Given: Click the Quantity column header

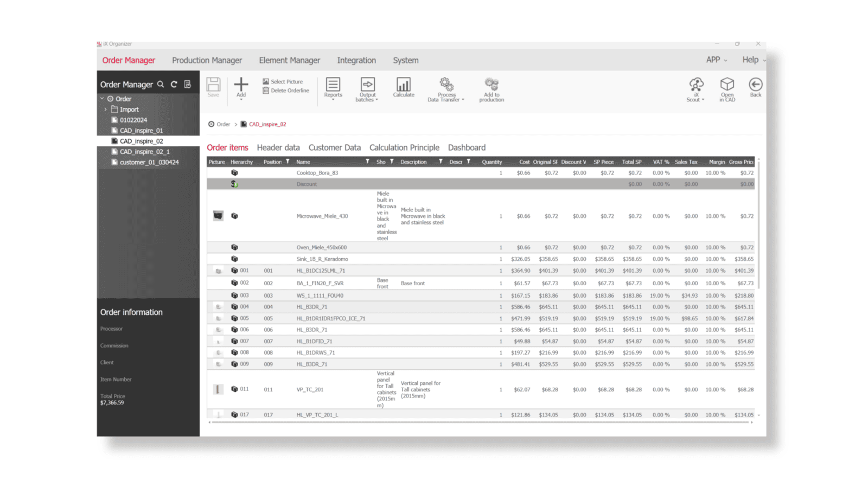Looking at the screenshot, I should [x=492, y=162].
